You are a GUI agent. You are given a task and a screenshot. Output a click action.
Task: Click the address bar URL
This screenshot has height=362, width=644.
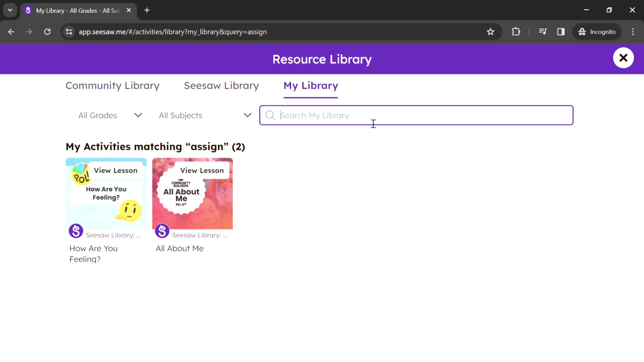coord(173,32)
